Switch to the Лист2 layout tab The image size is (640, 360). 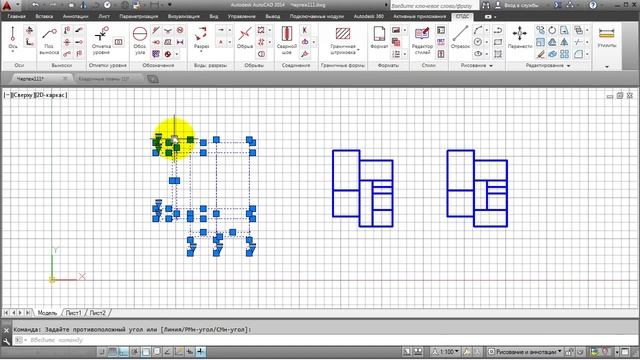tap(98, 313)
